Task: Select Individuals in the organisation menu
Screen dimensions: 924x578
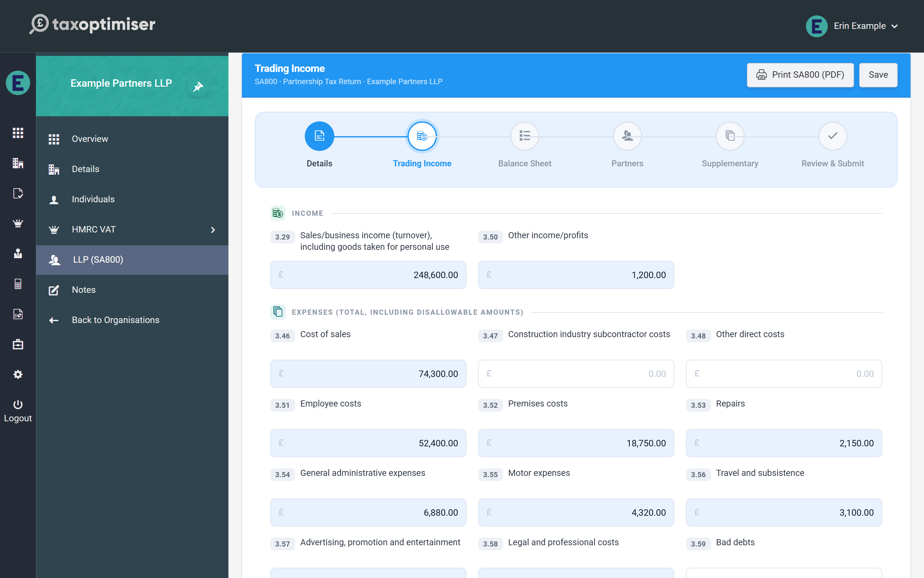Action: (x=132, y=199)
